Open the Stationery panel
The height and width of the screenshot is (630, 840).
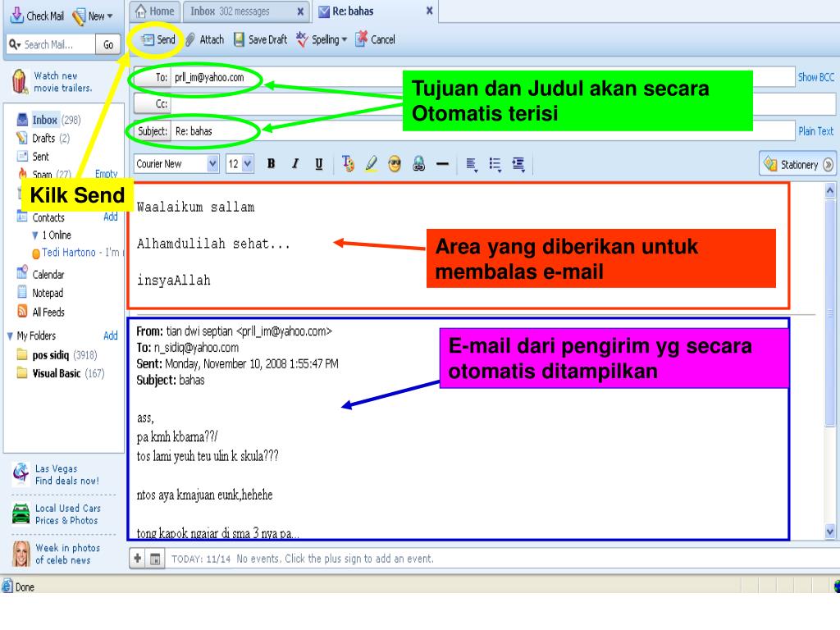point(797,164)
